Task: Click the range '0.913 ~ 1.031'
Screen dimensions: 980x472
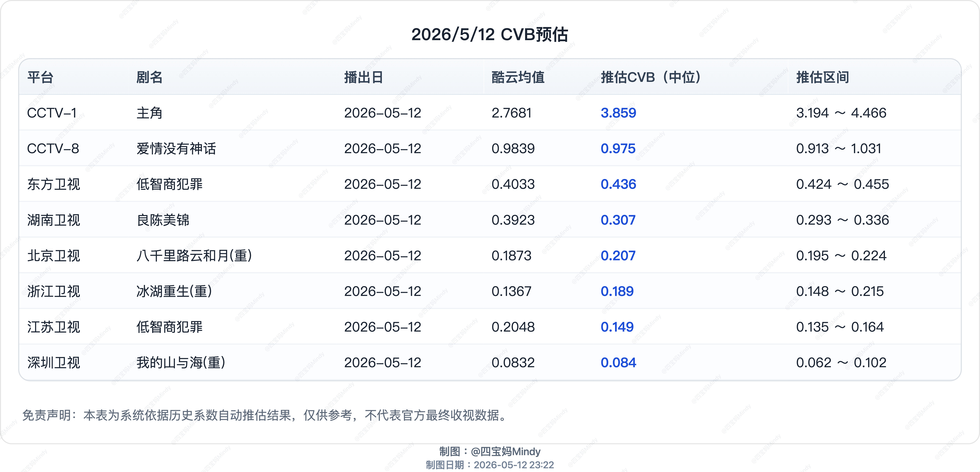Action: [838, 149]
